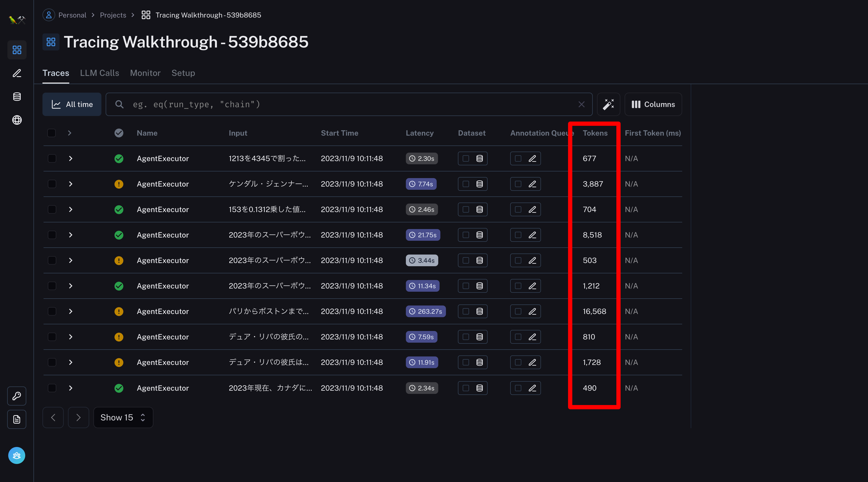Send the 810-token trace to annotation queue
Image resolution: width=868 pixels, height=482 pixels.
(525, 337)
